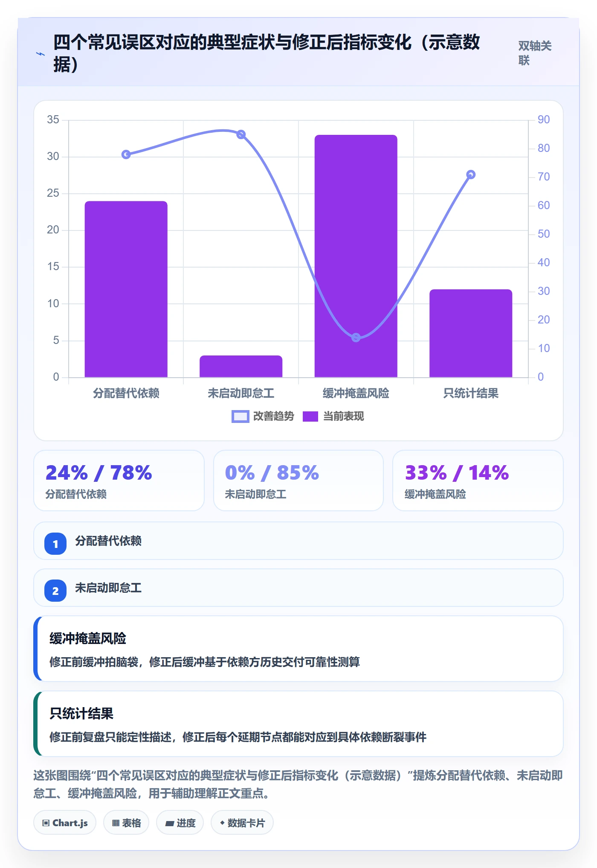The image size is (597, 868).
Task: Click the caption paragraph starting 这张图围绕
Action: 298,784
